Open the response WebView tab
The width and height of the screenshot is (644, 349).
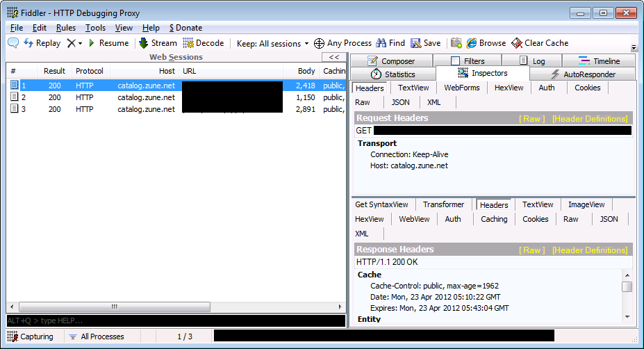coord(414,219)
